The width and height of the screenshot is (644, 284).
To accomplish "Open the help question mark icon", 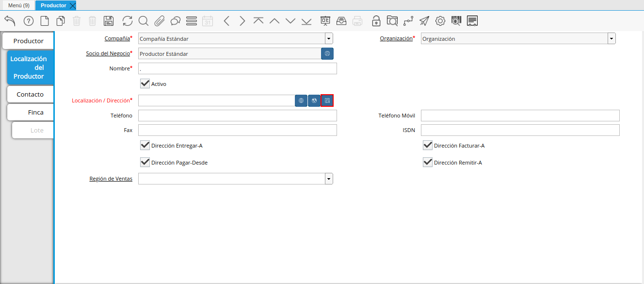I will pos(29,21).
